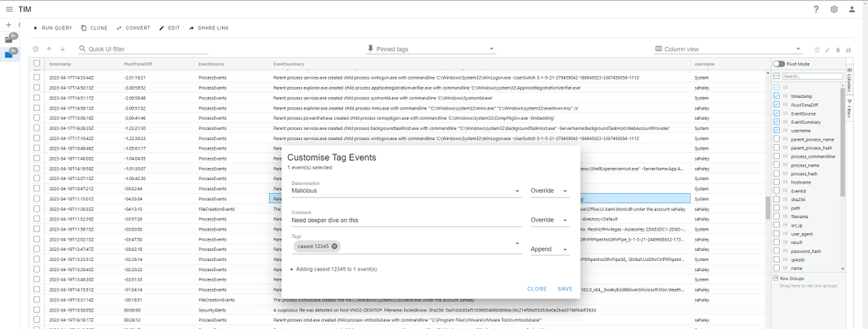Click the up arrow icon near filter
The image size is (868, 329).
(x=49, y=49)
